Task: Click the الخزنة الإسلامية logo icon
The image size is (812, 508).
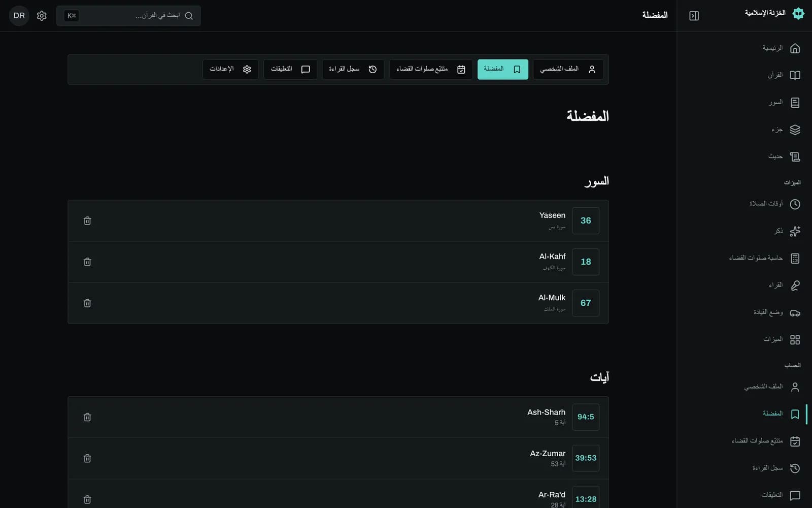Action: pos(798,14)
